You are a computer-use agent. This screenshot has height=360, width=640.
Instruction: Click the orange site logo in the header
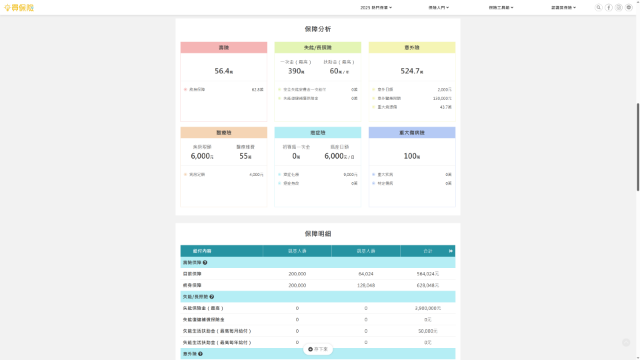click(19, 7)
